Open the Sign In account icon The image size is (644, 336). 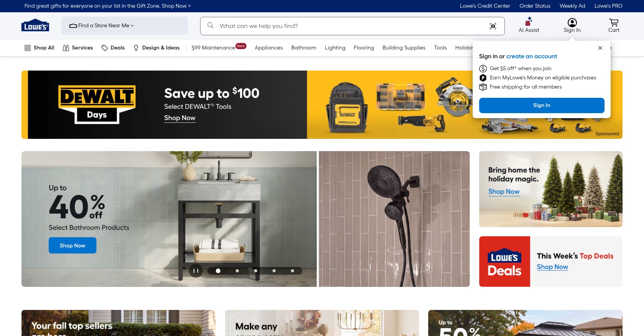(x=572, y=25)
